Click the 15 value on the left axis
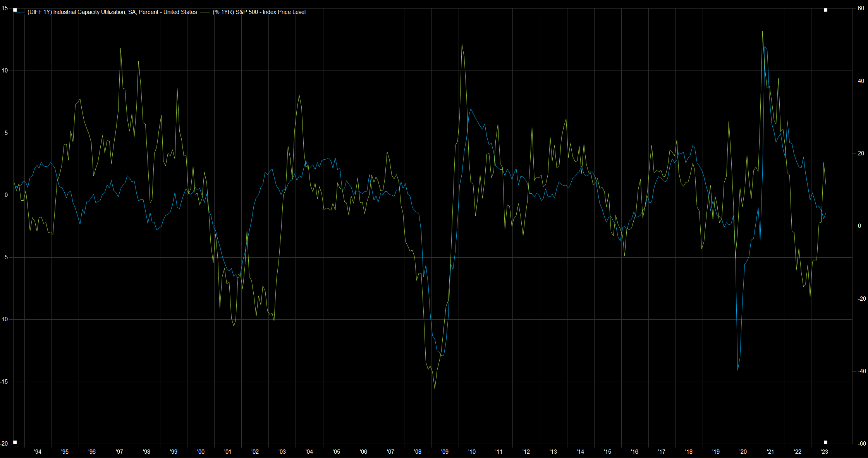 pyautogui.click(x=5, y=8)
